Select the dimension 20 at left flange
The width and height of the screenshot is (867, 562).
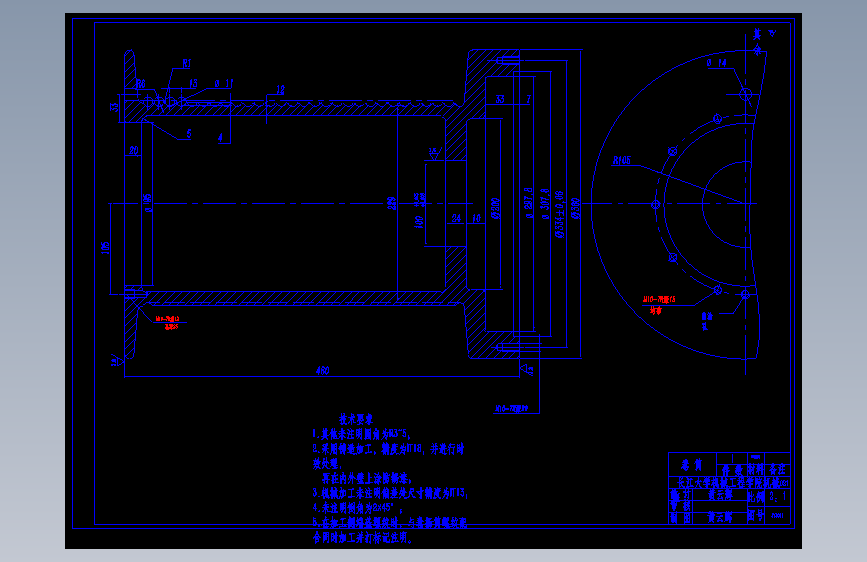tap(134, 150)
